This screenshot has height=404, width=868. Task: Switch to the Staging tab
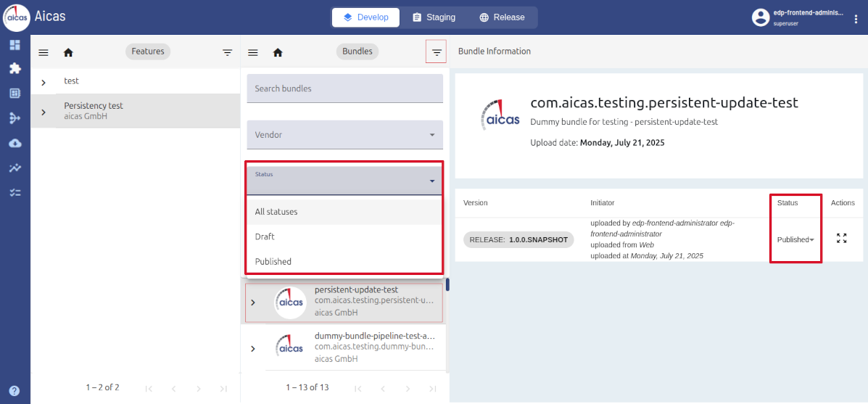coord(434,17)
